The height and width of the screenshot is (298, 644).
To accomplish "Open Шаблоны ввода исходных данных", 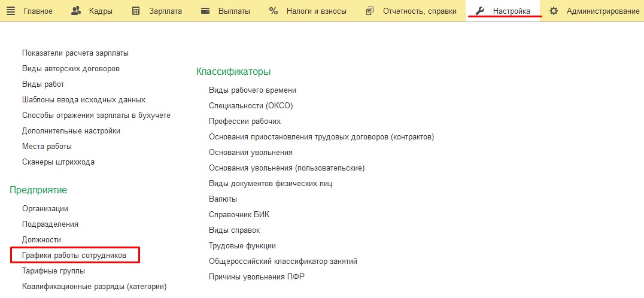I will click(84, 100).
